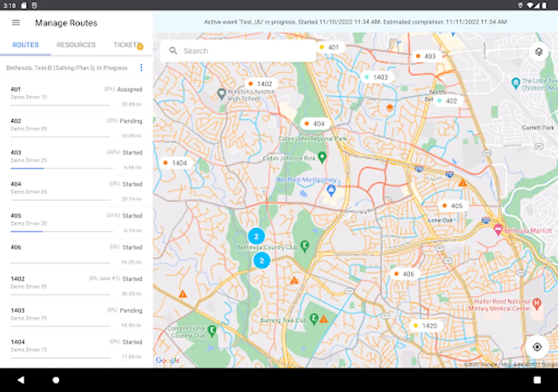Click the 1420 vehicle marker on the map
This screenshot has width=558, height=392.
(426, 326)
